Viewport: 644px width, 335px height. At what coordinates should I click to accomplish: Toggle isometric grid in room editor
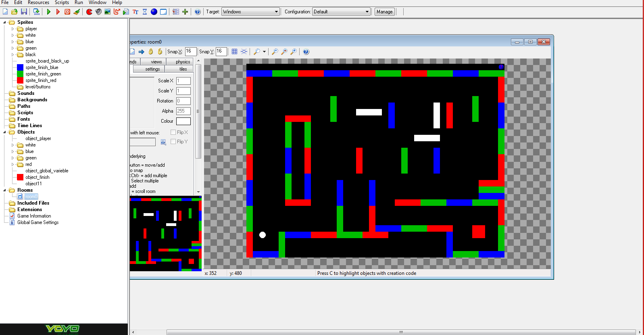[x=244, y=52]
